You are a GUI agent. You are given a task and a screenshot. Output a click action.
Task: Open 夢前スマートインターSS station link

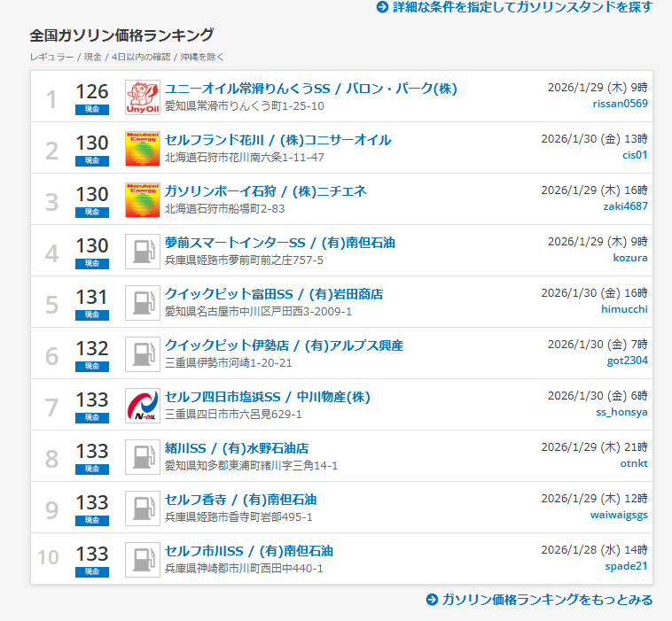pos(280,243)
